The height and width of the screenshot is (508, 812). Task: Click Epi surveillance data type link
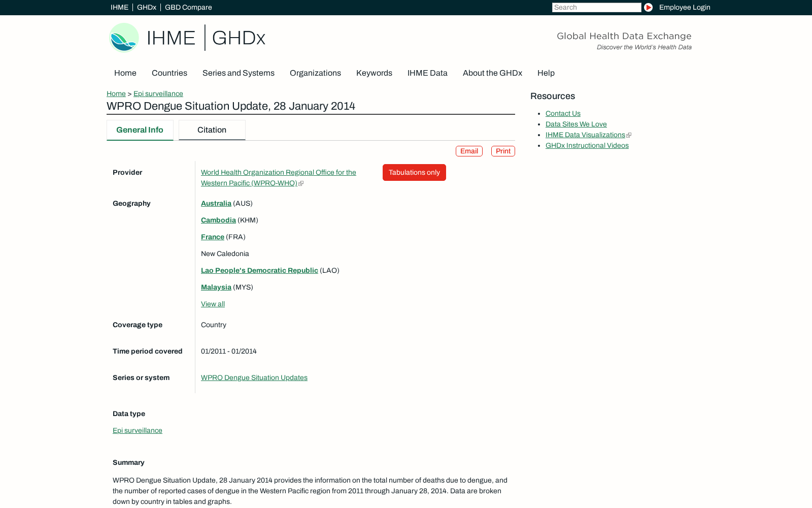[x=138, y=430]
